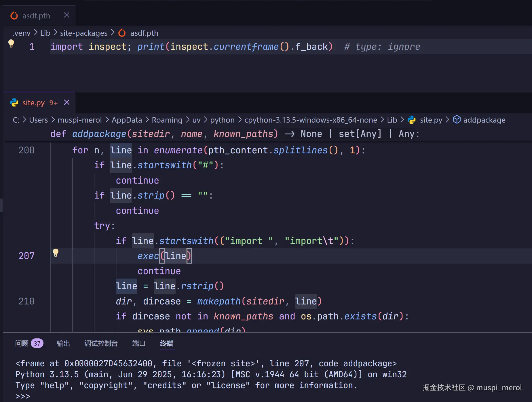Click "f_back" in asdf.pth line 1
The height and width of the screenshot is (402, 532).
pyautogui.click(x=311, y=47)
